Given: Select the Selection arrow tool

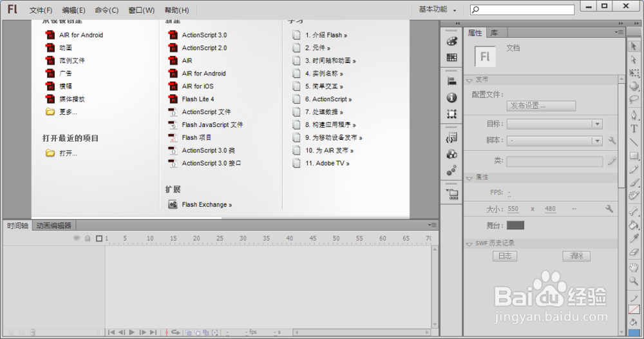Looking at the screenshot, I should point(634,46).
